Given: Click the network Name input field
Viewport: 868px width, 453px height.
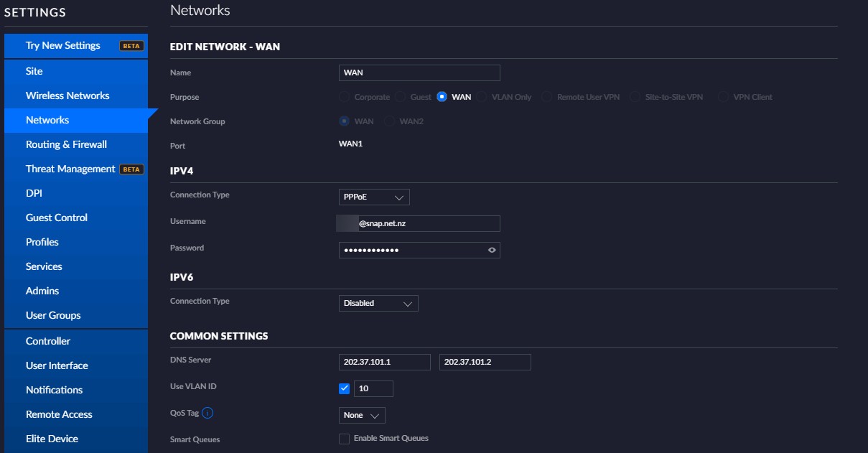Looking at the screenshot, I should [x=419, y=73].
